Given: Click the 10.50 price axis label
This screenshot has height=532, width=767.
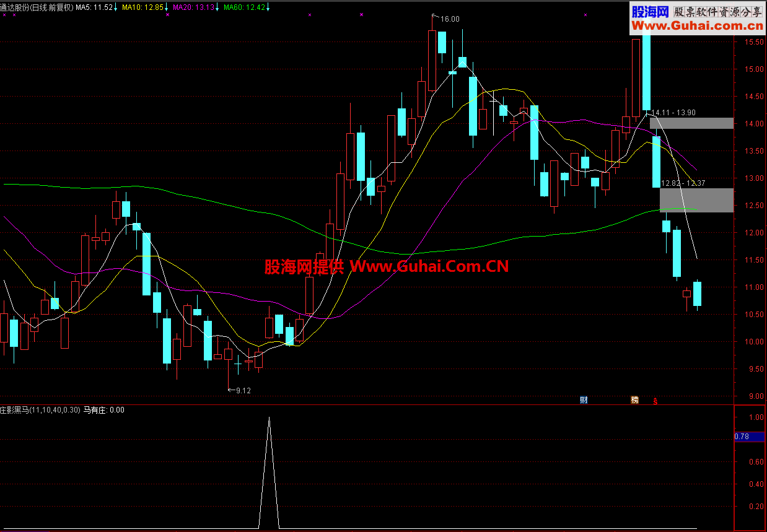Looking at the screenshot, I should coord(754,315).
